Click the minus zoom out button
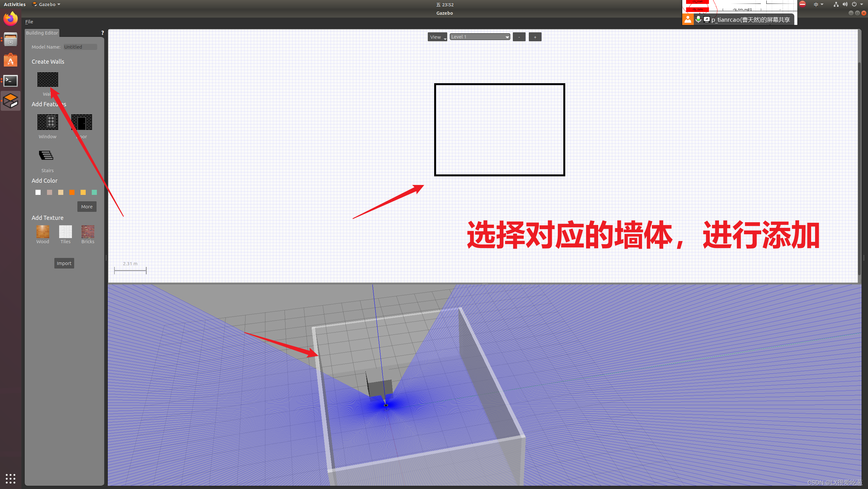 pyautogui.click(x=519, y=37)
